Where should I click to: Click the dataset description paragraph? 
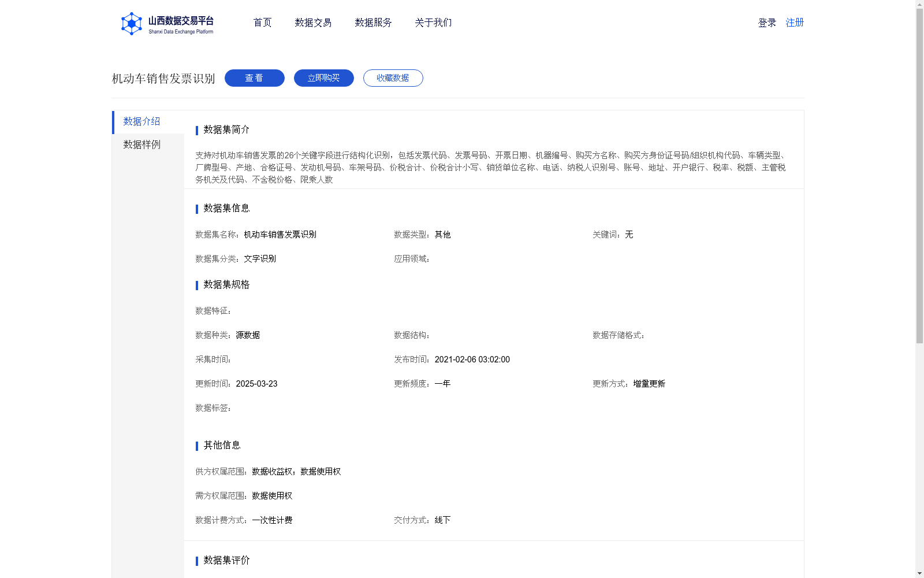[491, 168]
